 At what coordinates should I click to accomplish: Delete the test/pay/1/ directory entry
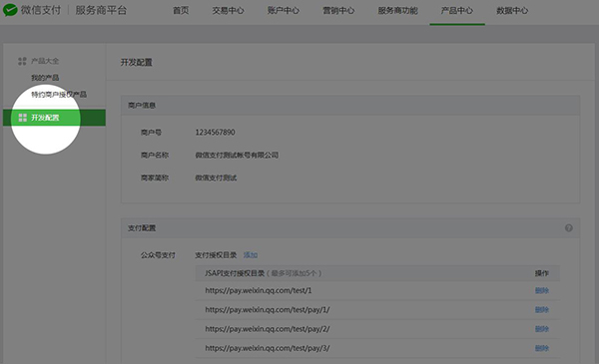point(542,309)
